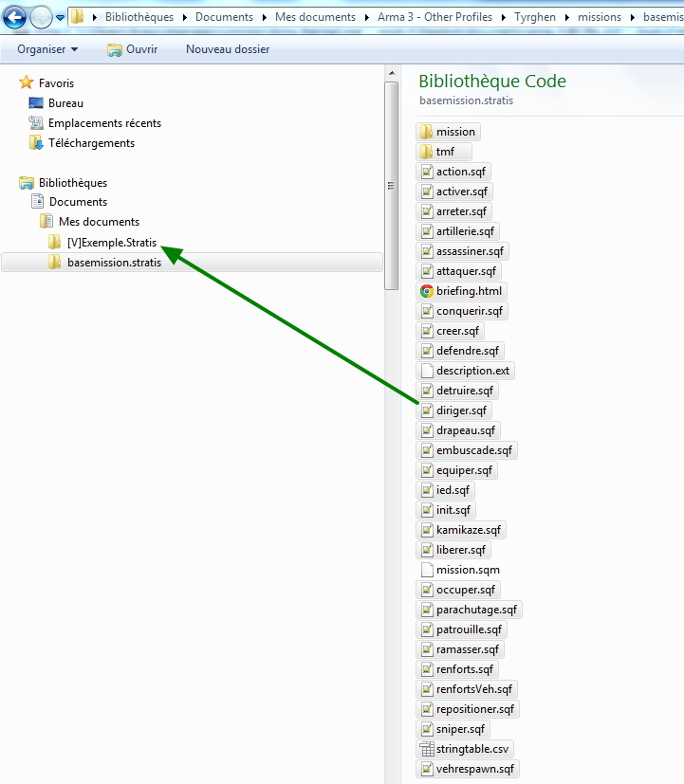Click the Ouvrir toolbar button
The image size is (684, 784).
pos(133,49)
